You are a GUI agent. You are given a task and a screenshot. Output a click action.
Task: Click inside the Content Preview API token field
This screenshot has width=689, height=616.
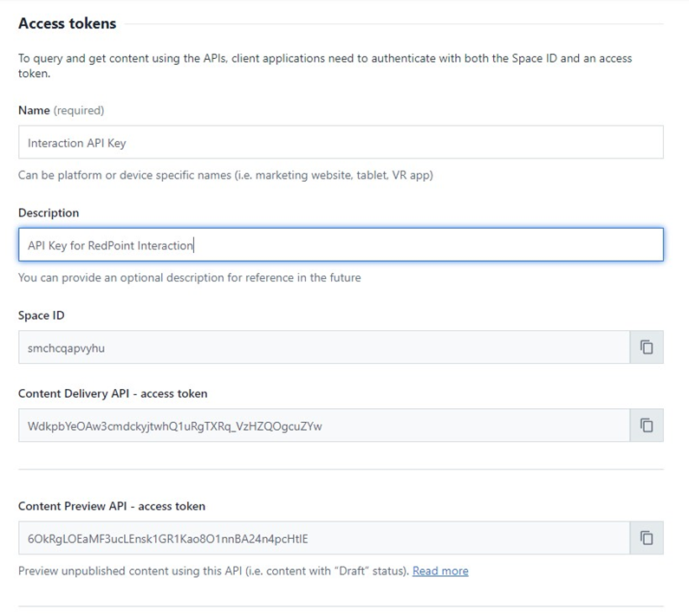point(322,538)
